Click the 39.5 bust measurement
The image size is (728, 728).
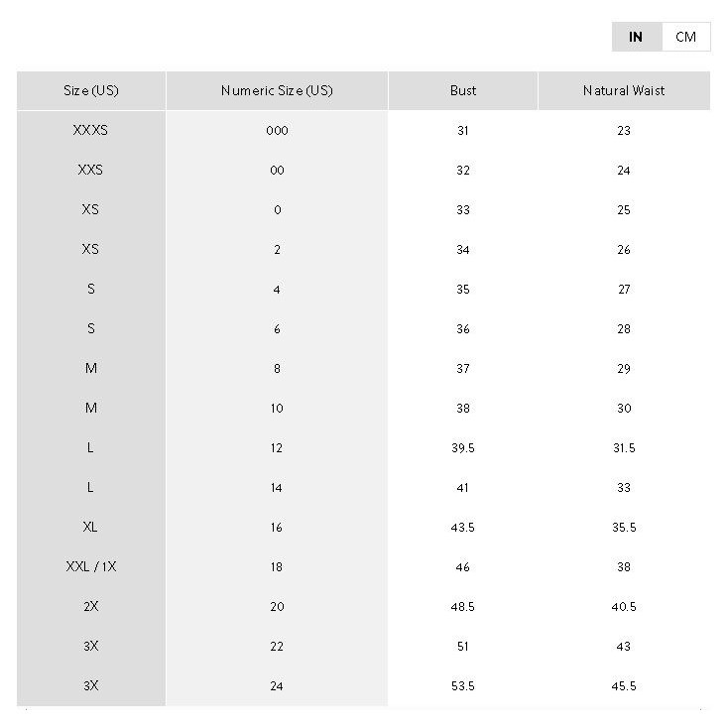pyautogui.click(x=462, y=447)
